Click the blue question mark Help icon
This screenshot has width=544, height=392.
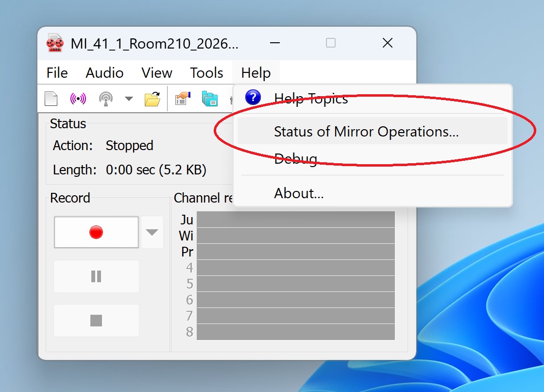(x=253, y=98)
